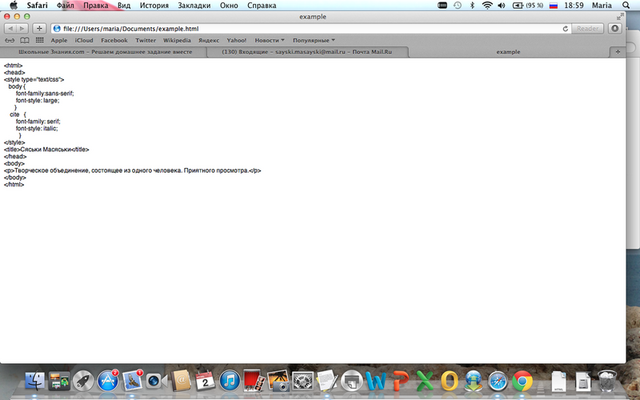Show bookmarks via the open book icon
Image resolution: width=640 pixels, height=400 pixels.
point(24,40)
